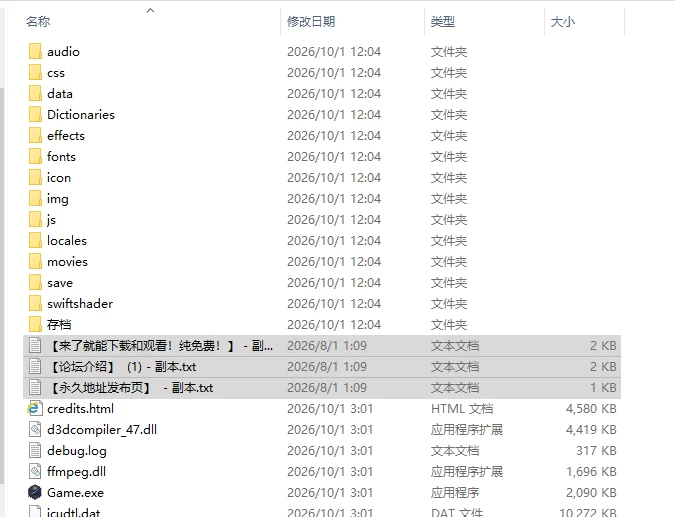This screenshot has height=517, width=675.
Task: Select the save folder name
Action: (60, 283)
